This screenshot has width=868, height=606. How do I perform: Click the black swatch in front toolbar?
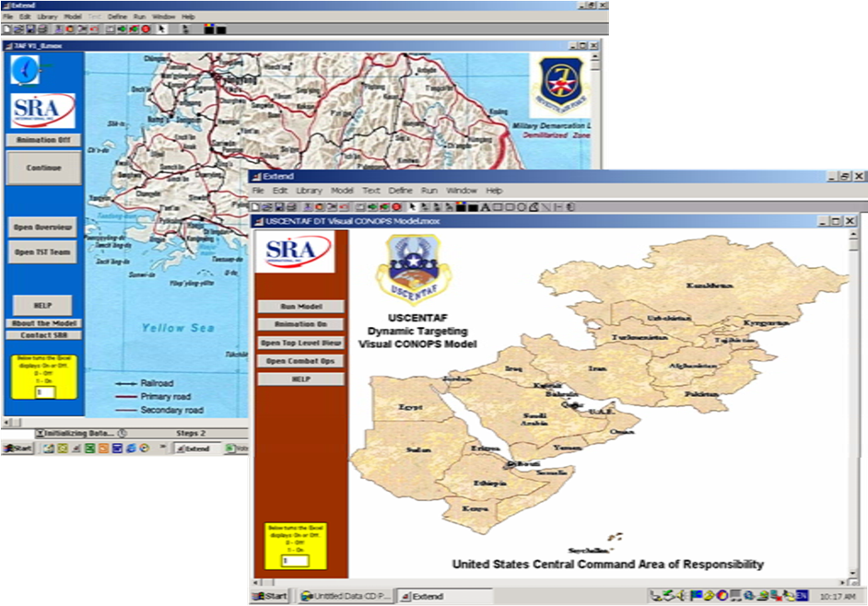point(474,207)
